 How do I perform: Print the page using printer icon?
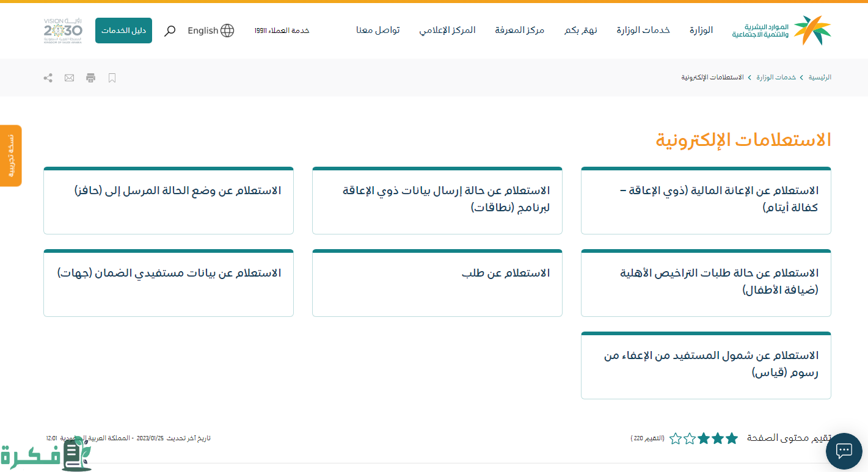point(91,78)
